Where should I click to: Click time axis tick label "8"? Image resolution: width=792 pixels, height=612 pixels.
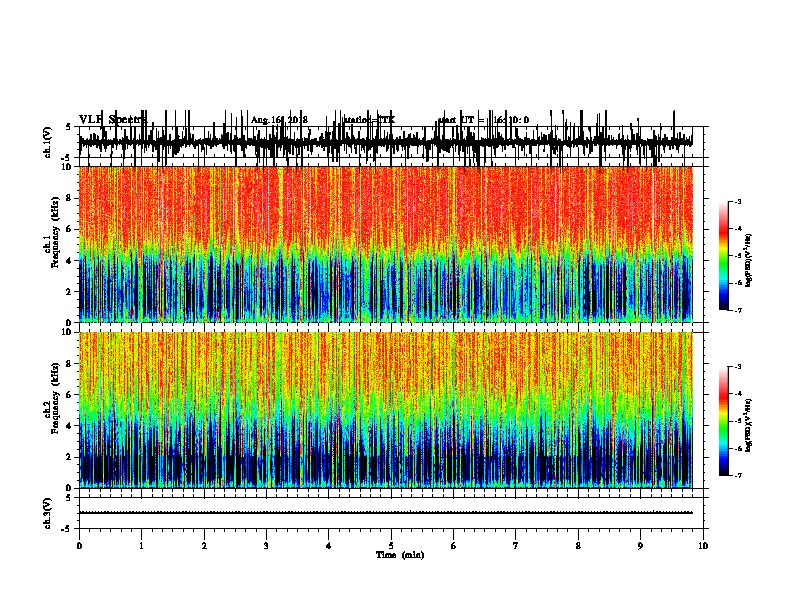pos(578,546)
